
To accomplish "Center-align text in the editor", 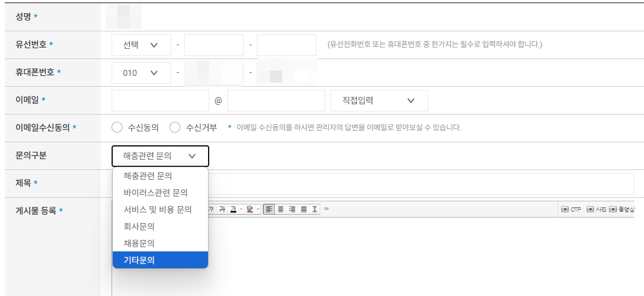I will pos(280,209).
